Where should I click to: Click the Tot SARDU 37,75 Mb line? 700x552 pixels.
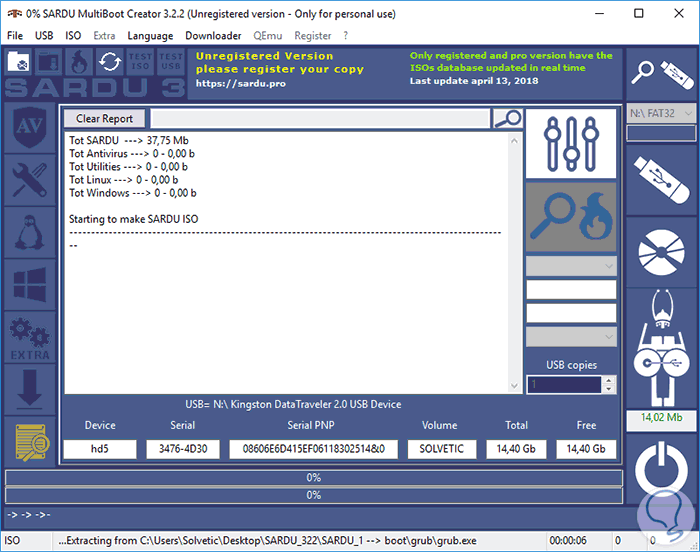click(129, 140)
